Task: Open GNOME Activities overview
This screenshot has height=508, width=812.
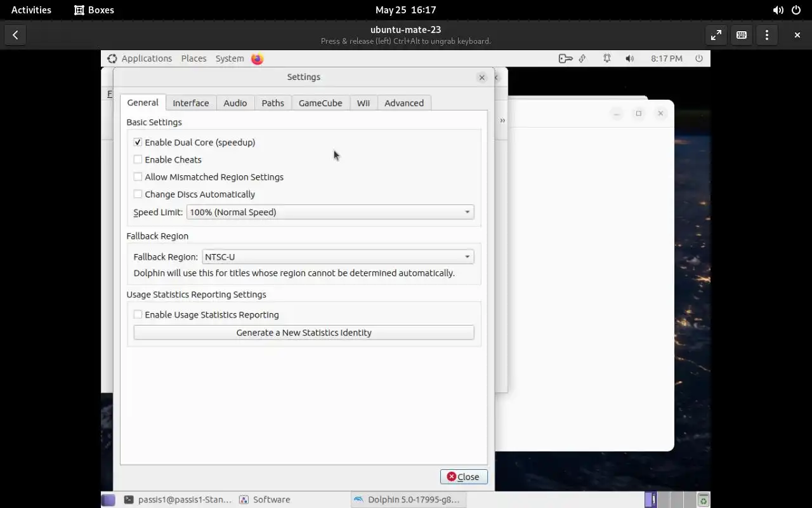Action: [31, 10]
